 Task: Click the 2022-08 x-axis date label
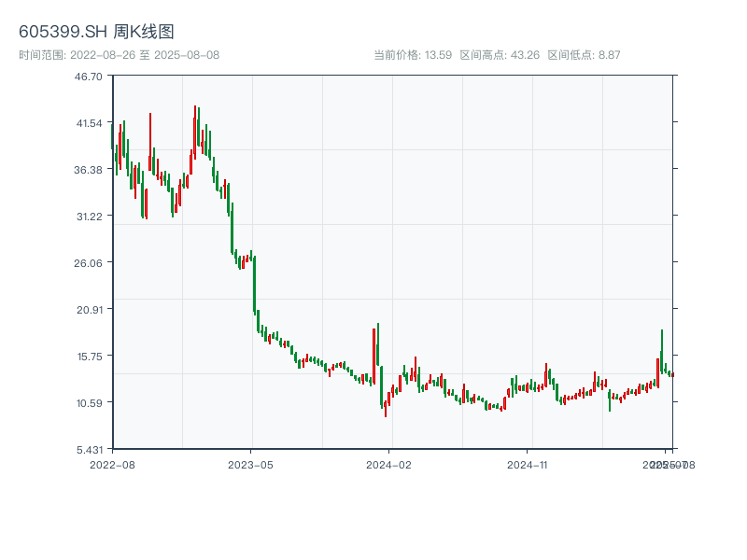(112, 463)
